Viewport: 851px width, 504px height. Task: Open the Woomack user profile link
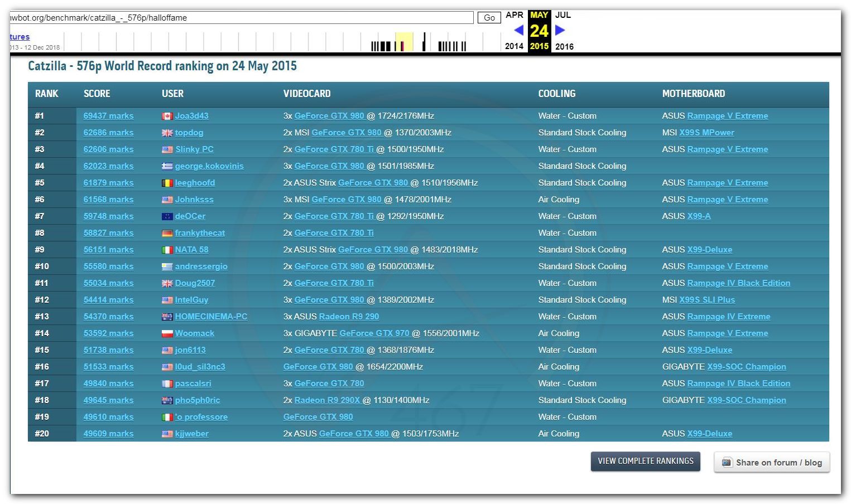tap(194, 333)
